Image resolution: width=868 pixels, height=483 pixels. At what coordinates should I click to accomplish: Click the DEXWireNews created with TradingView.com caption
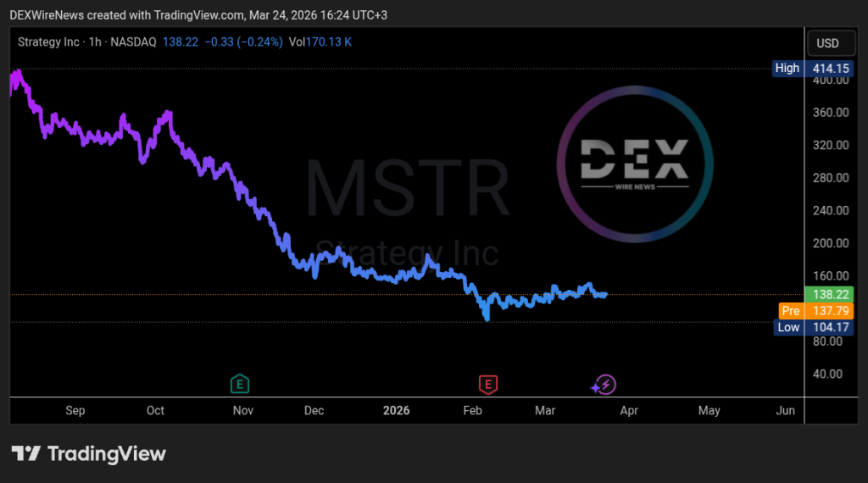click(198, 15)
